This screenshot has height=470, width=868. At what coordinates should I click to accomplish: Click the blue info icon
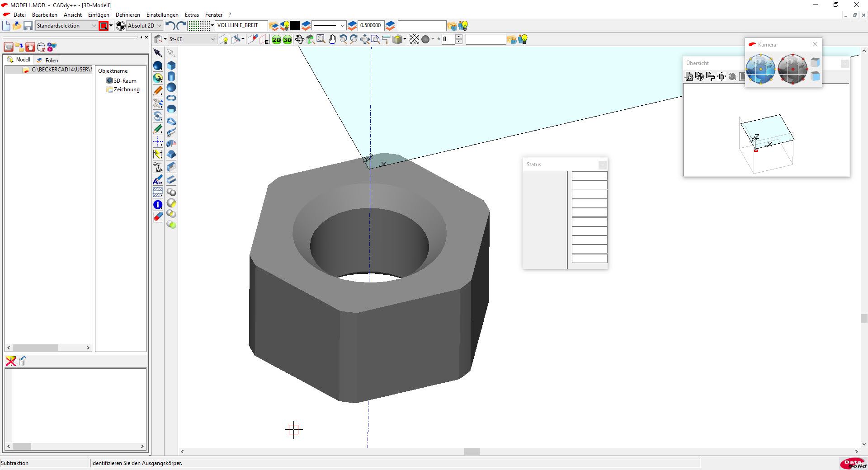tap(157, 205)
